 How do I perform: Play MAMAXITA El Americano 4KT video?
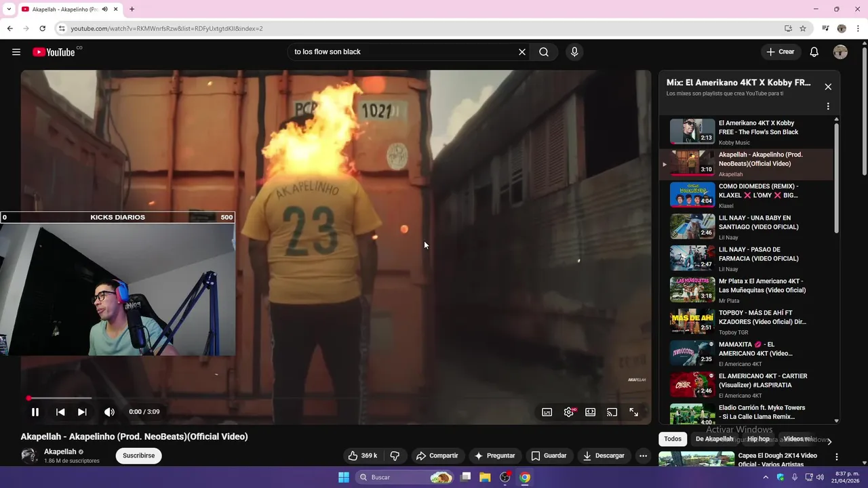coord(746,353)
